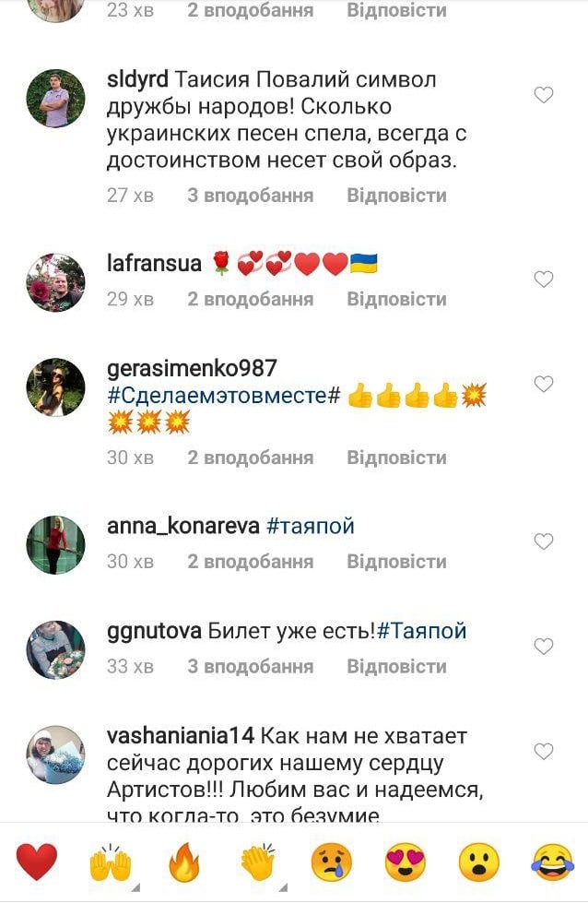
Task: Tap the clapping hands emoji reaction
Action: tap(258, 862)
